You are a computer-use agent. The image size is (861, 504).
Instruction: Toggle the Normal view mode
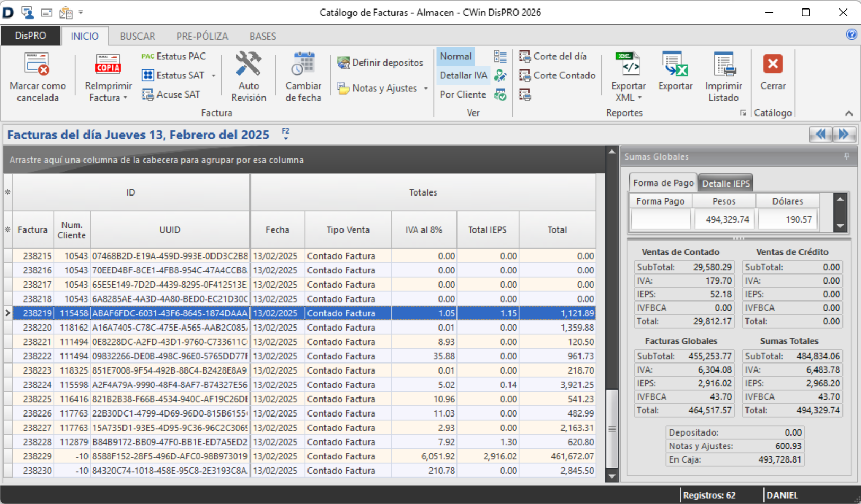pos(455,56)
